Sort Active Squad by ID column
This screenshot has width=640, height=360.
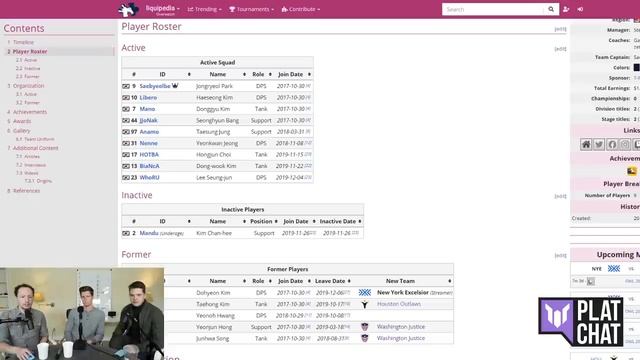[x=189, y=74]
